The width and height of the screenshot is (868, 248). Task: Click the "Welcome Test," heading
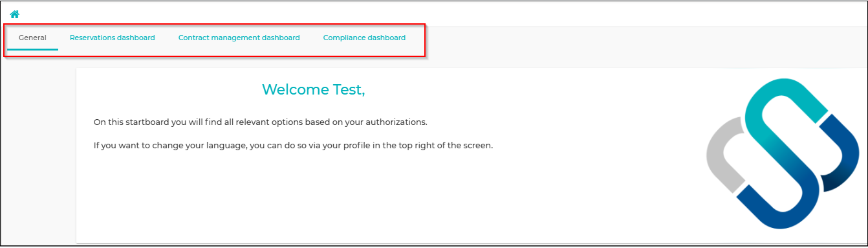point(314,89)
